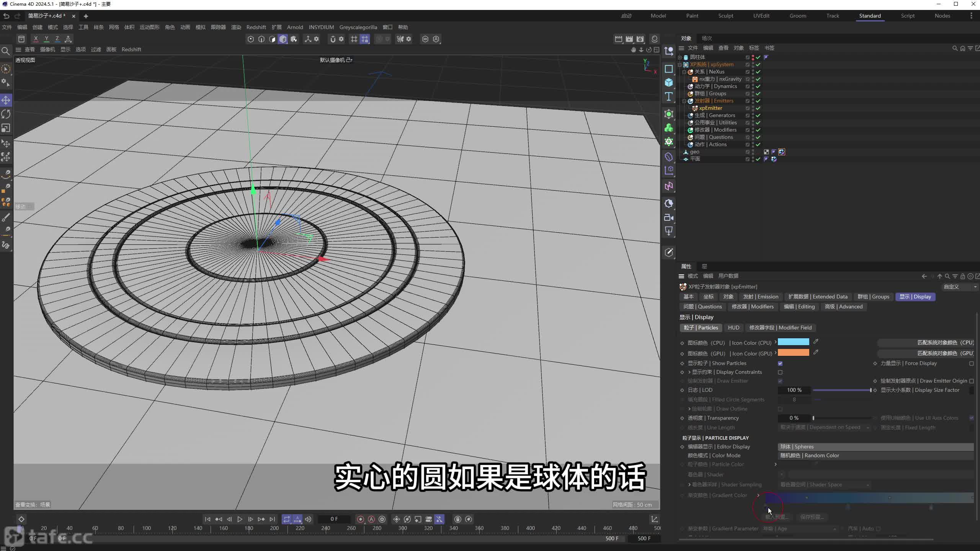980x551 pixels.
Task: Select the Move tool in left toolbar
Action: point(6,100)
